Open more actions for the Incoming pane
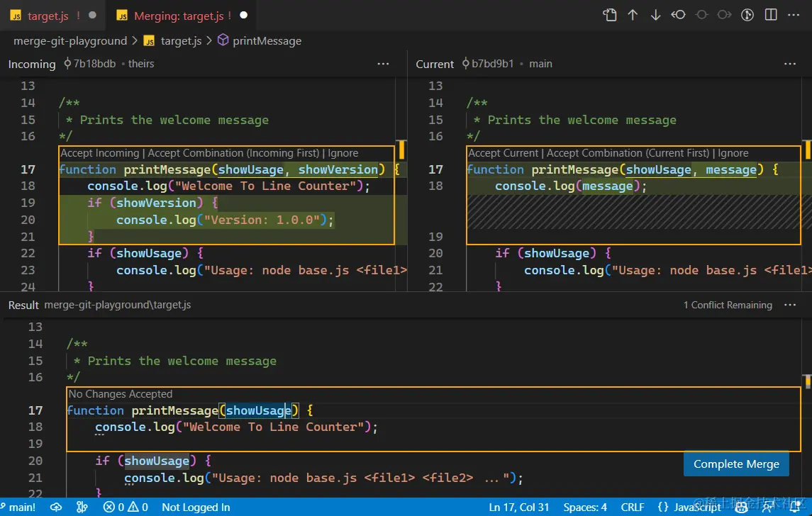Viewport: 812px width, 516px height. [383, 64]
